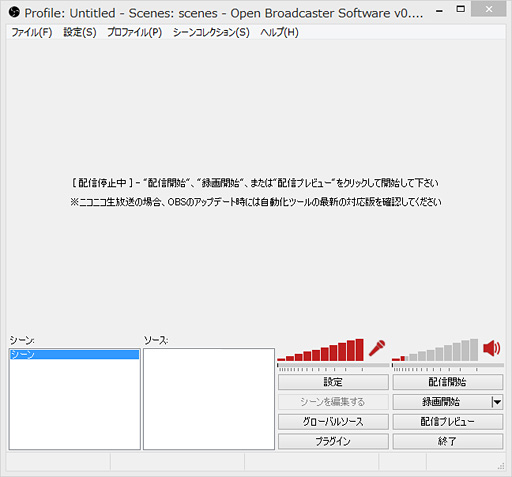Expand the 録画開始 dropdown arrow

coord(497,402)
